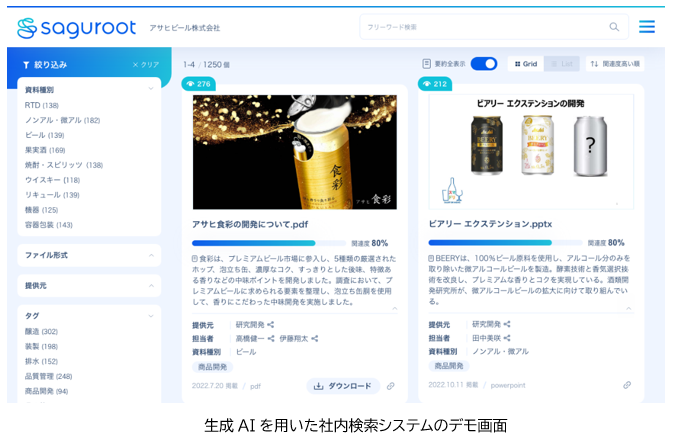Open the 食彩 beer can thumbnail
The height and width of the screenshot is (440, 676).
[294, 152]
